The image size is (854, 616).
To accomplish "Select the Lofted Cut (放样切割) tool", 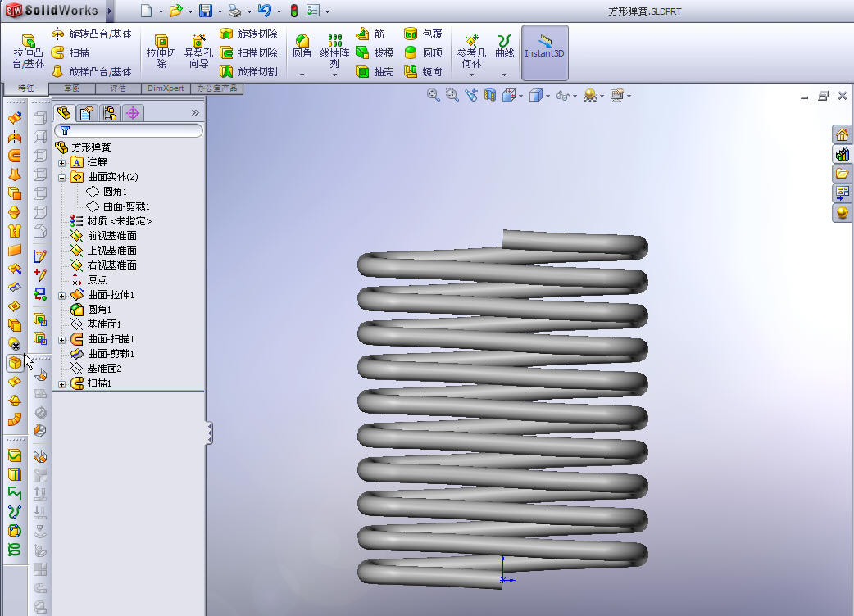I will [x=248, y=71].
